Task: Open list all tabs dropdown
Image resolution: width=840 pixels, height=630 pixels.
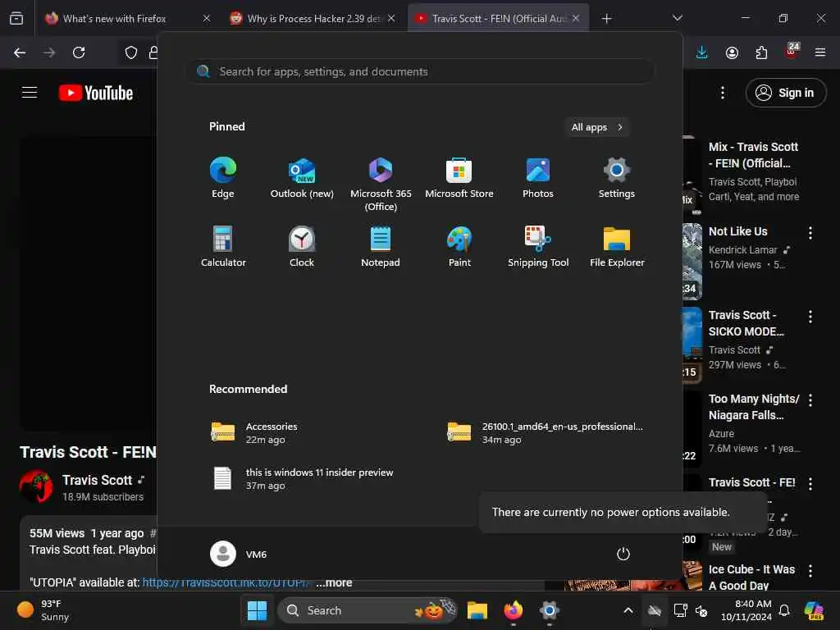Action: [x=677, y=18]
